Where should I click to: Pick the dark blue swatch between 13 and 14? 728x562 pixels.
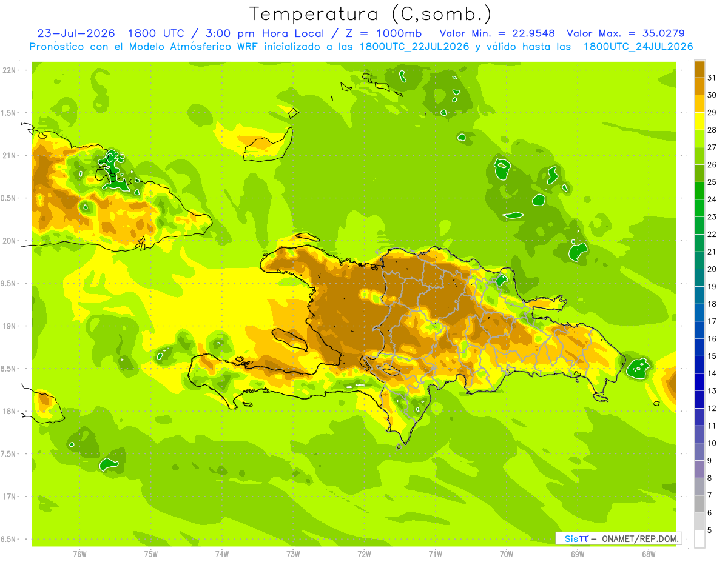pos(699,383)
